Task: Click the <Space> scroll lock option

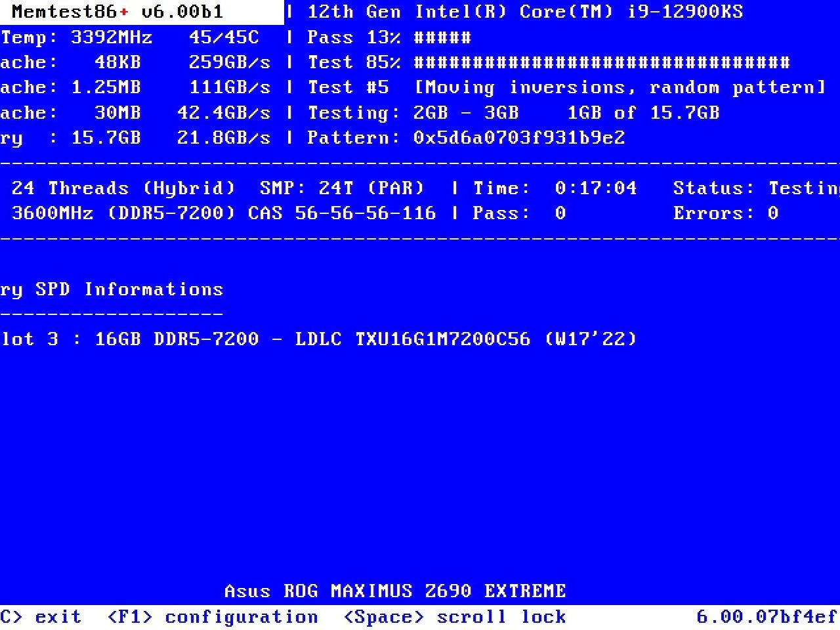Action: point(455,618)
